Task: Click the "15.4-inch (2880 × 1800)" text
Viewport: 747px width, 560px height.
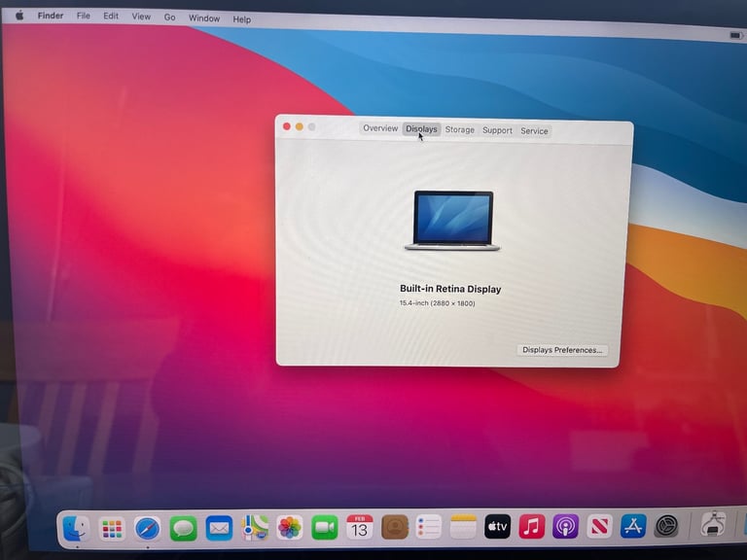Action: pyautogui.click(x=437, y=303)
